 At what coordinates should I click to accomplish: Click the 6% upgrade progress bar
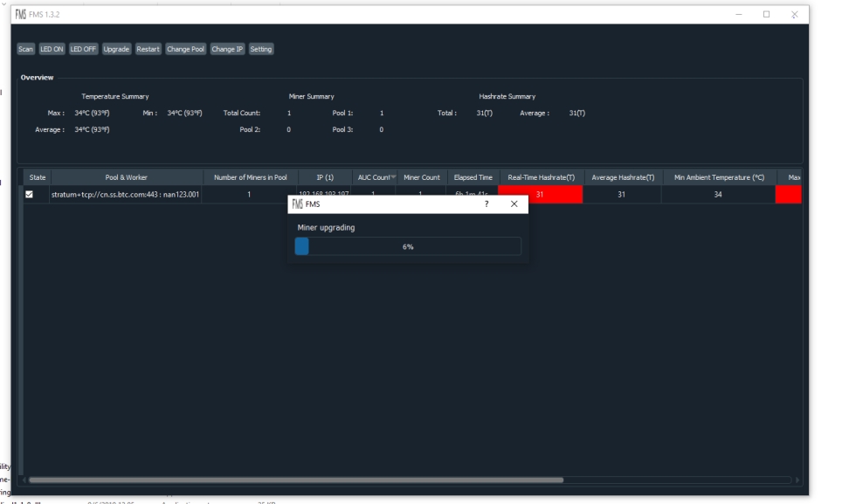(408, 247)
